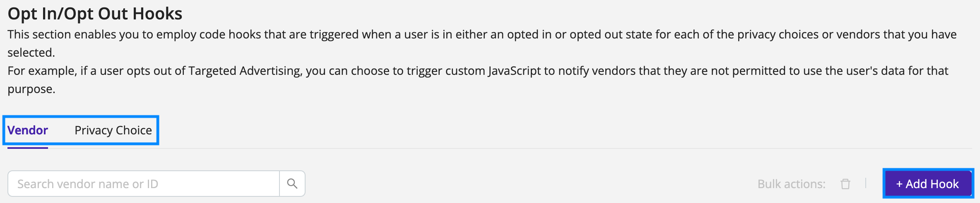Click the paragraph starting "This section enables"
Screen dimensions: 980x203
pyautogui.click(x=482, y=43)
